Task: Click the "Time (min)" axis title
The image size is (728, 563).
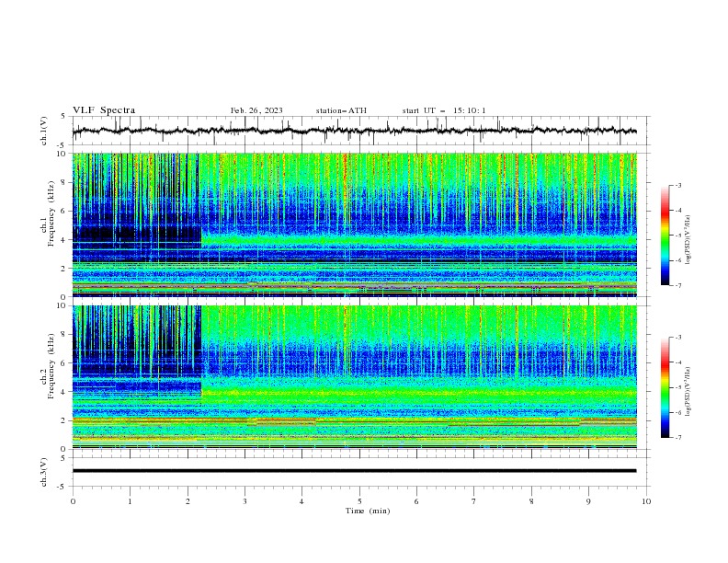Action: [368, 511]
